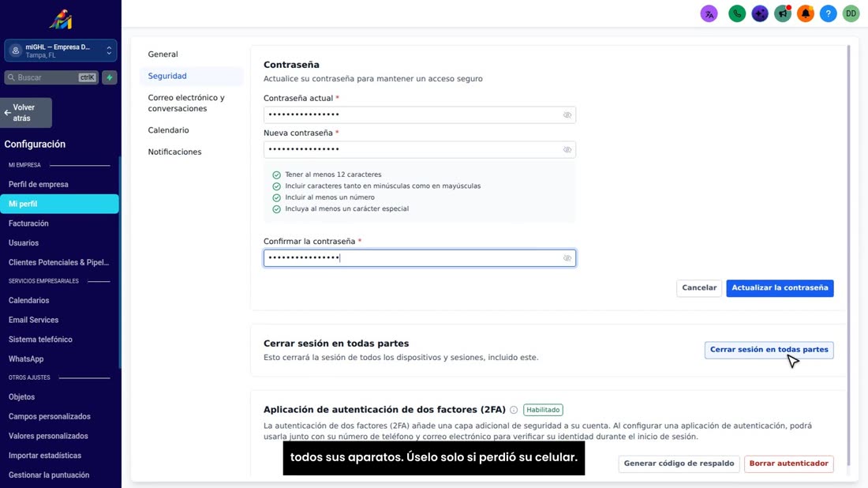Open the green phone dialer icon
The height and width of the screenshot is (488, 868).
737,14
